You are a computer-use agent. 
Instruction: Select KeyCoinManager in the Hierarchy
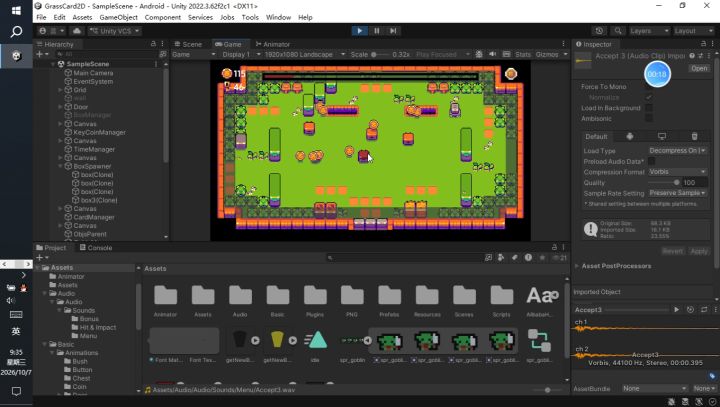pyautogui.click(x=99, y=132)
